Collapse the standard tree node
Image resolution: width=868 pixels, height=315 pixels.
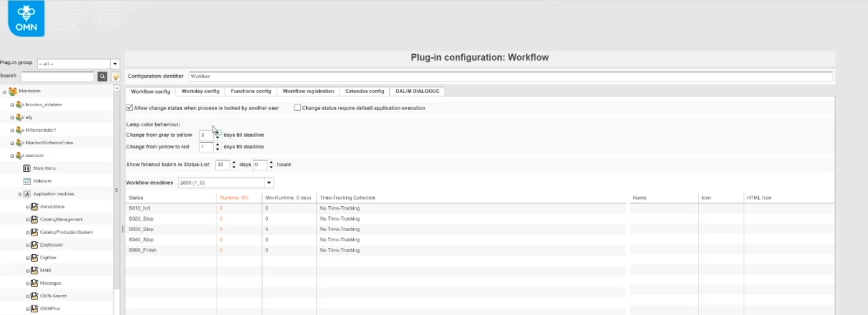(x=12, y=156)
